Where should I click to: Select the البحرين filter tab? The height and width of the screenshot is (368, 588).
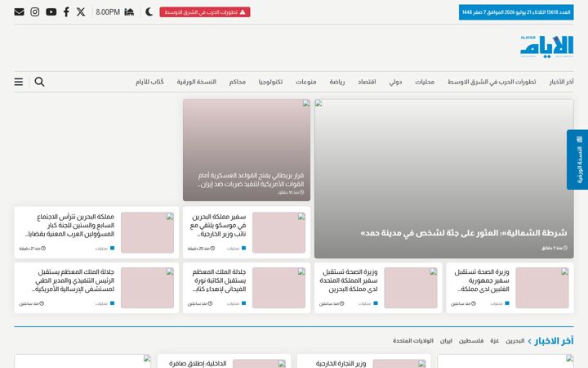point(514,341)
